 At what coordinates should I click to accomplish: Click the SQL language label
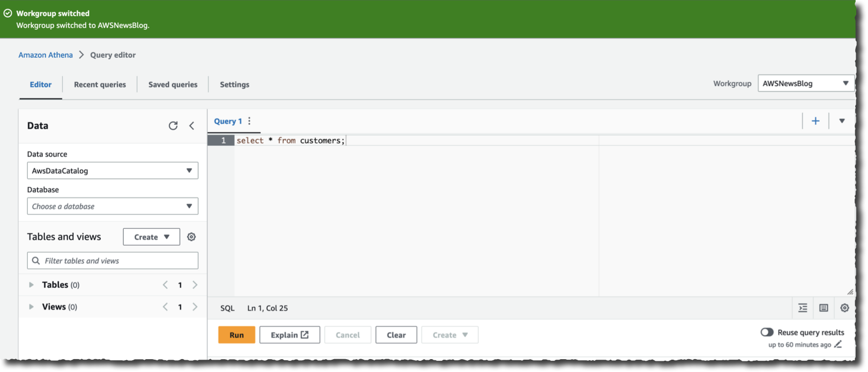click(228, 308)
